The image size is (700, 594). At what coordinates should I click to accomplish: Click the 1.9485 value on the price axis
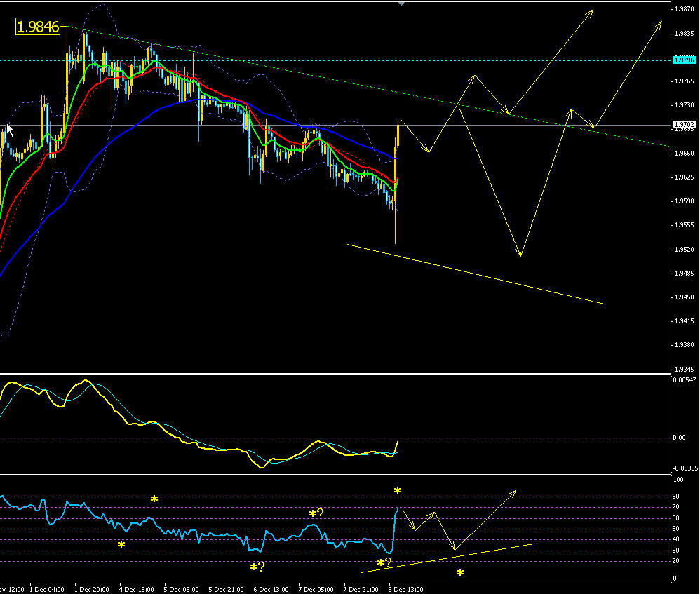click(685, 273)
